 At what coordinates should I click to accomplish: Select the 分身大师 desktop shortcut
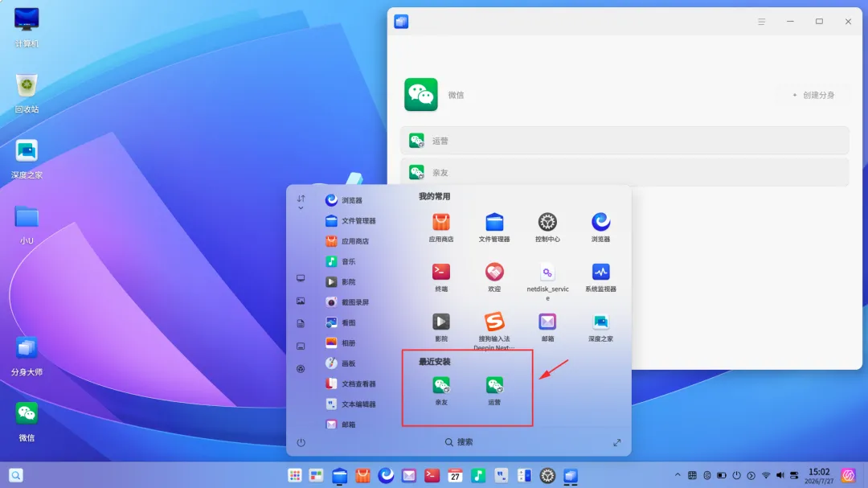click(x=27, y=356)
